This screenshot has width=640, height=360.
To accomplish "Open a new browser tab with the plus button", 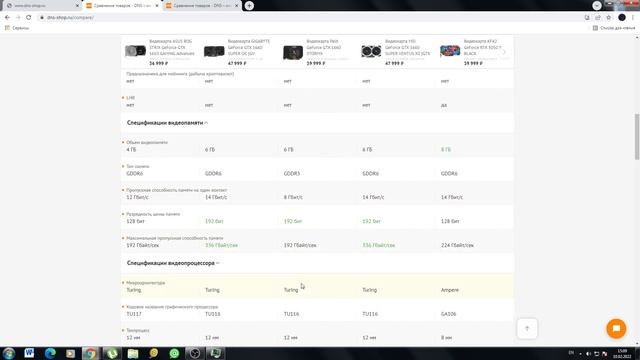I will pos(249,6).
